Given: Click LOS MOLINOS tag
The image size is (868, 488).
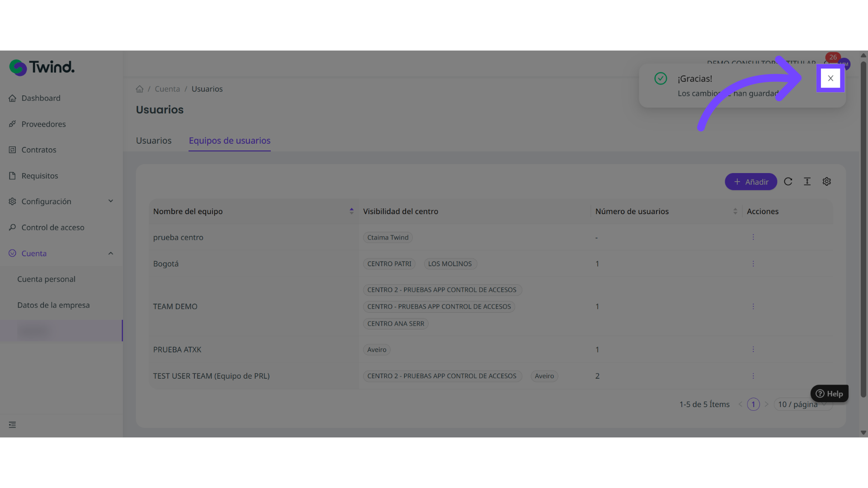Looking at the screenshot, I should pyautogui.click(x=450, y=264).
